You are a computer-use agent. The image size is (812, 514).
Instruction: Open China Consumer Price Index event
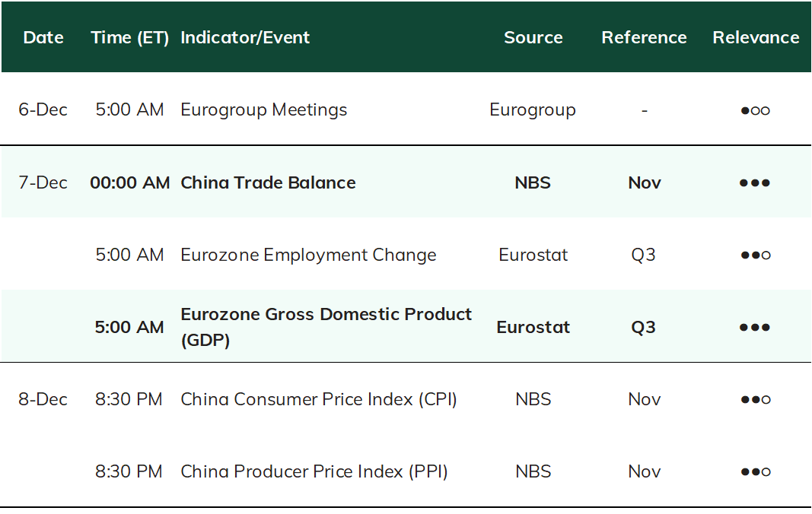click(x=318, y=399)
